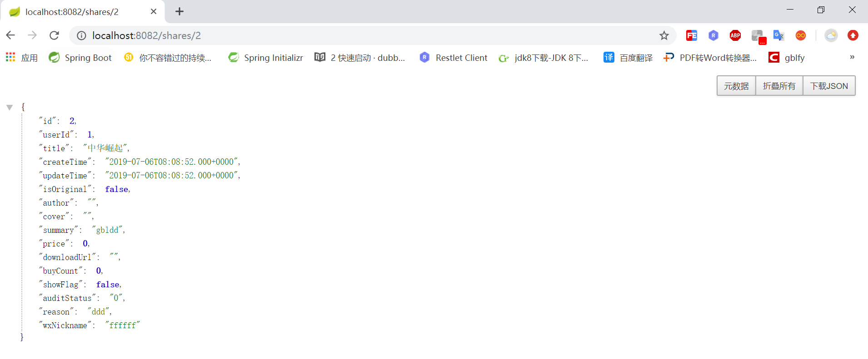Open the PDF转Word转换器 bookmark
868x359 pixels.
point(710,58)
